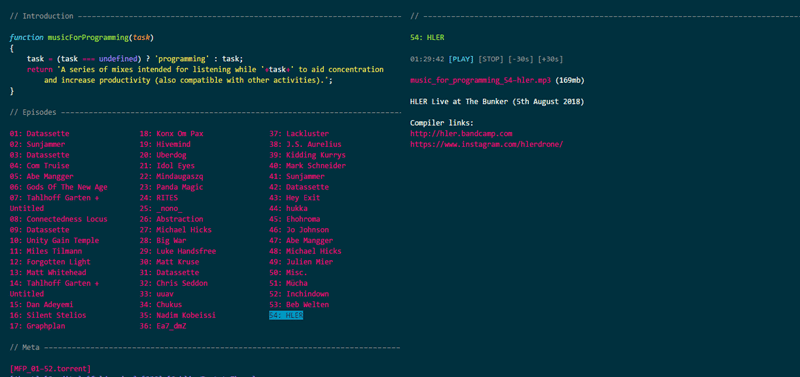
Task: Open episode 49: Julien Mier
Action: click(301, 262)
